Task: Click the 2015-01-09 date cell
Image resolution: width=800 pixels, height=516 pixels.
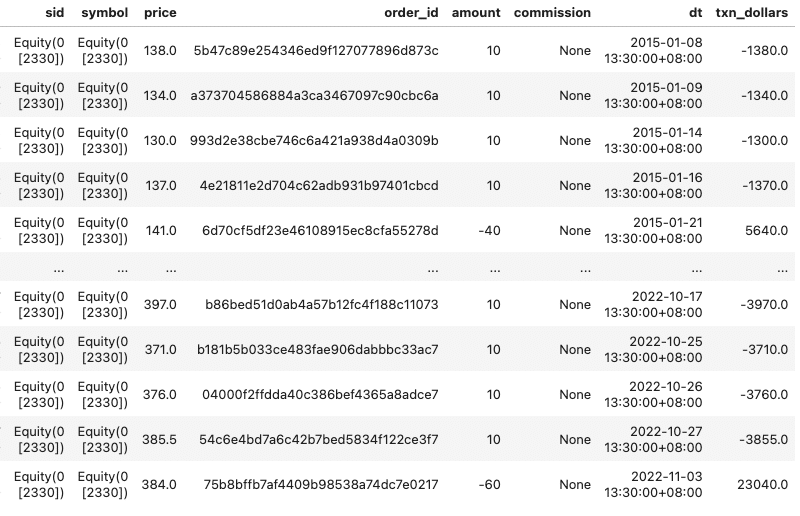Action: (x=666, y=95)
